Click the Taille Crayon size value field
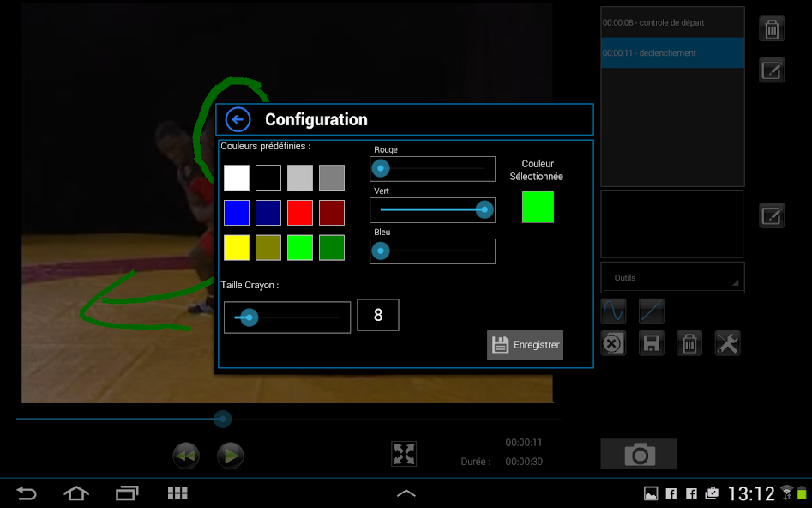Image resolution: width=812 pixels, height=508 pixels. (x=378, y=315)
